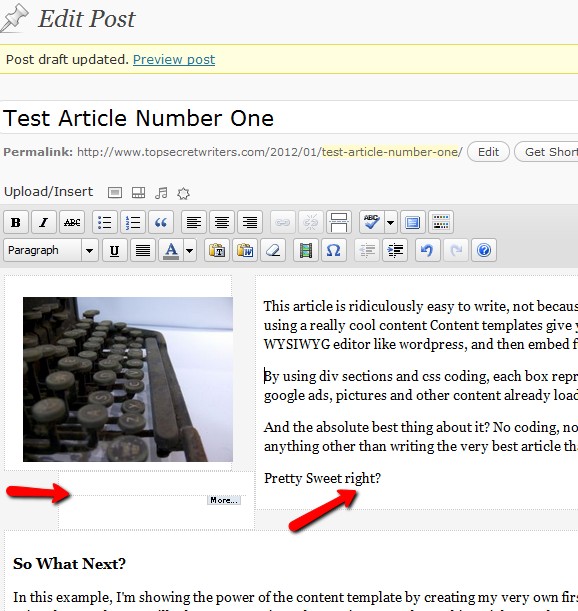This screenshot has width=578, height=611.
Task: Click the unlink icon
Action: [x=311, y=223]
